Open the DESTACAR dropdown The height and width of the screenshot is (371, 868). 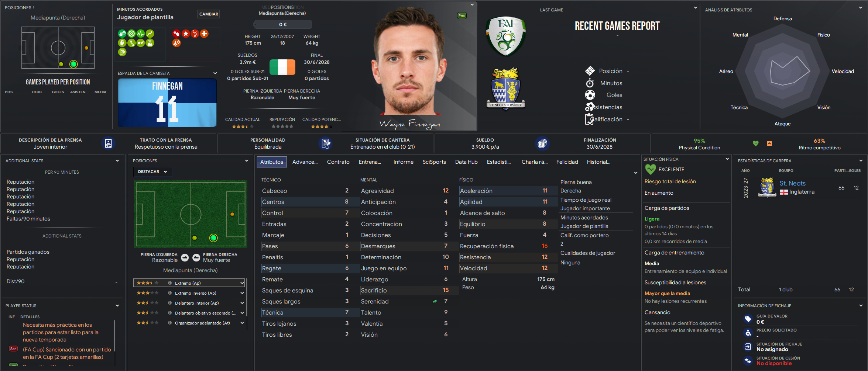[x=153, y=171]
